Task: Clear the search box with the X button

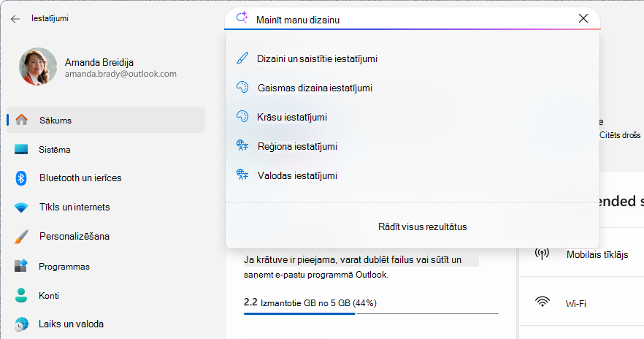Action: (583, 18)
